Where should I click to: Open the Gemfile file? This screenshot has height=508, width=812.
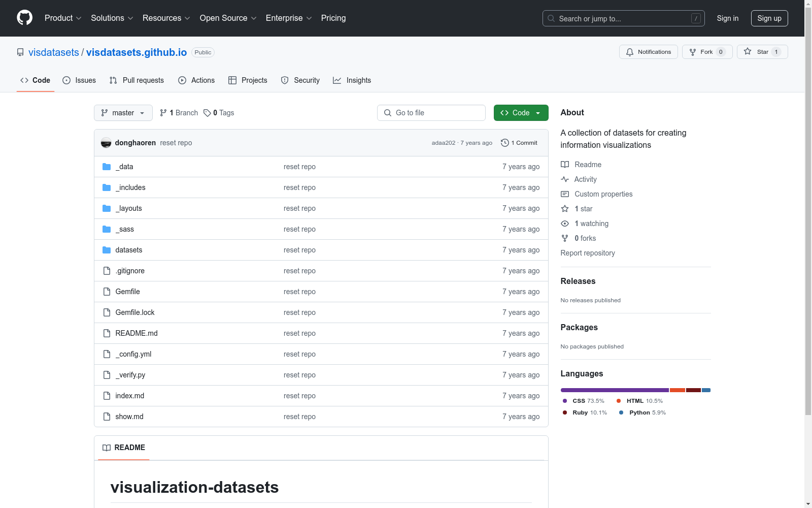(x=128, y=292)
